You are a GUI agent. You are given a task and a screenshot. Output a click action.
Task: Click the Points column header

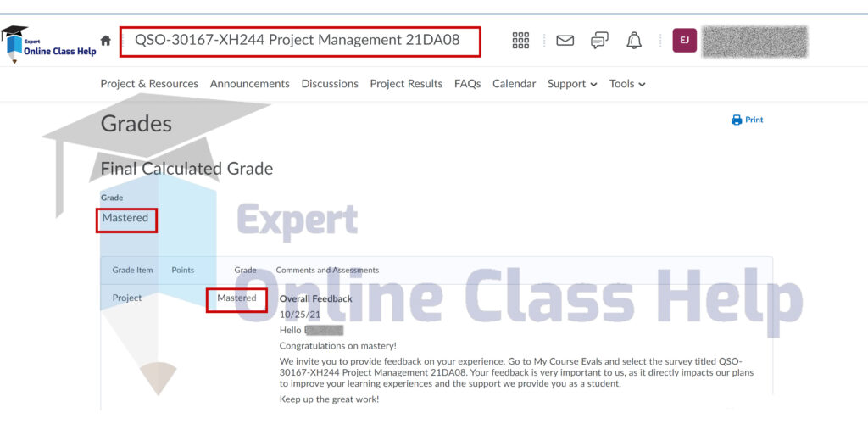click(183, 271)
